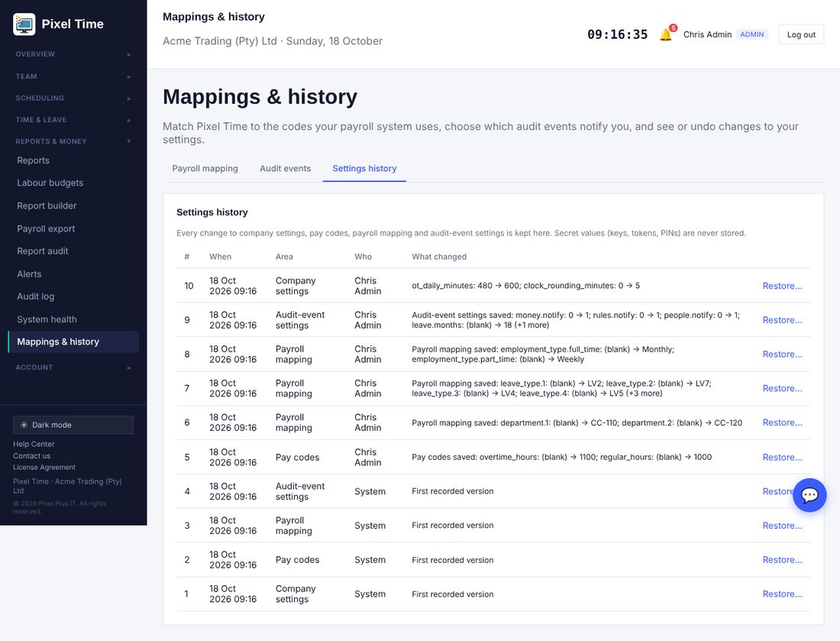
Task: Open the Help Center link
Action: [34, 445]
